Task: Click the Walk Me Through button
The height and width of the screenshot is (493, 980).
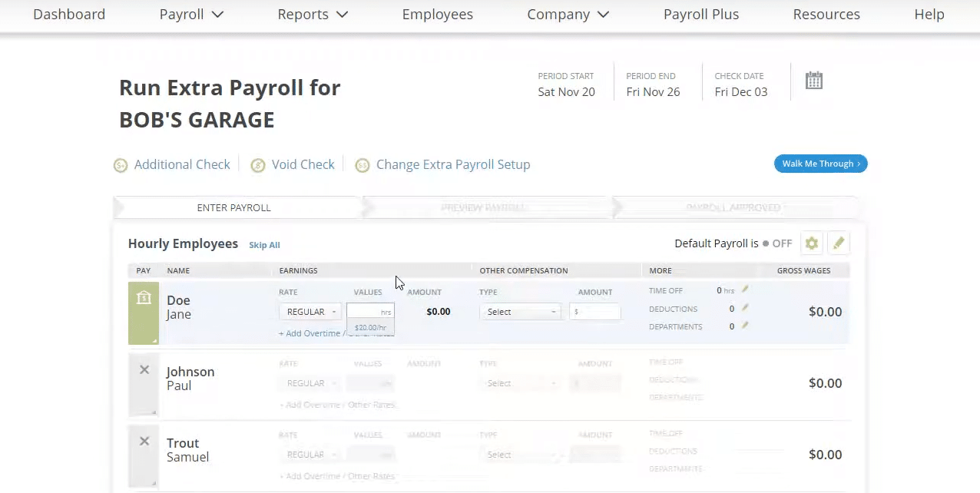Action: 820,164
